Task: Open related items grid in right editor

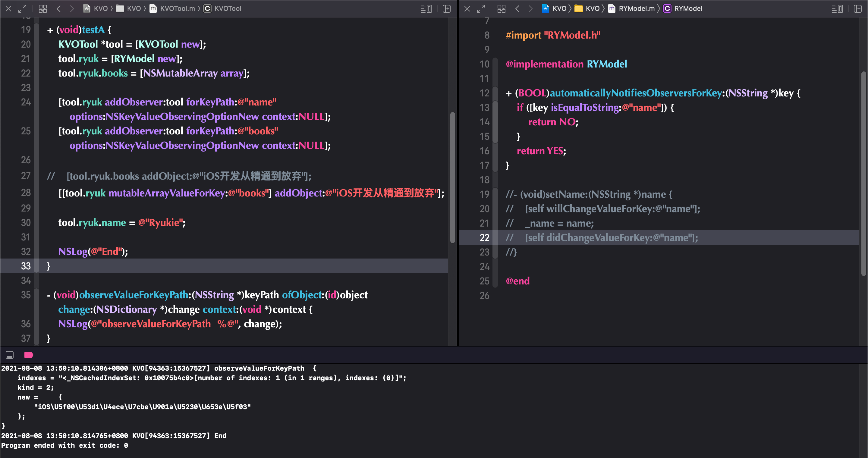Action: click(x=502, y=9)
